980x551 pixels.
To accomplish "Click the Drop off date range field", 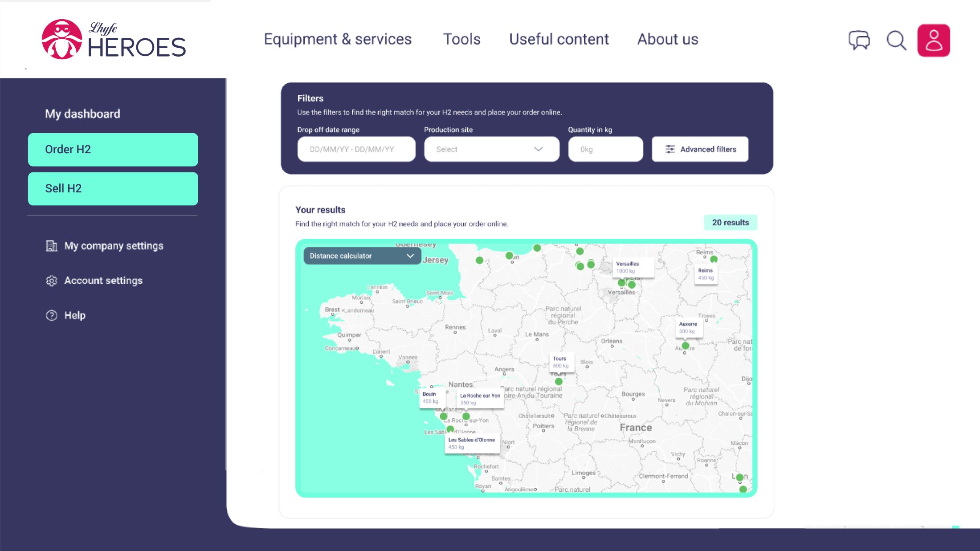I will [356, 149].
